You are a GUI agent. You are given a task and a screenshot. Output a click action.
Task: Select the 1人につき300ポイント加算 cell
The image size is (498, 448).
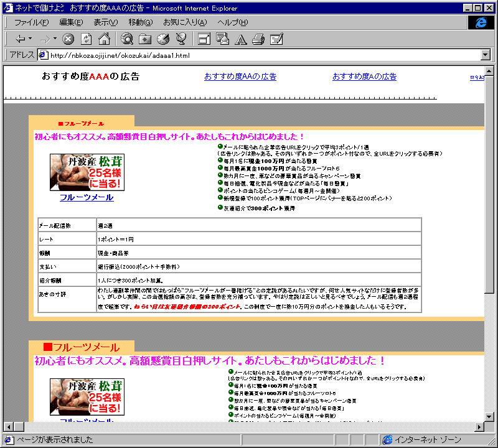[x=259, y=280]
